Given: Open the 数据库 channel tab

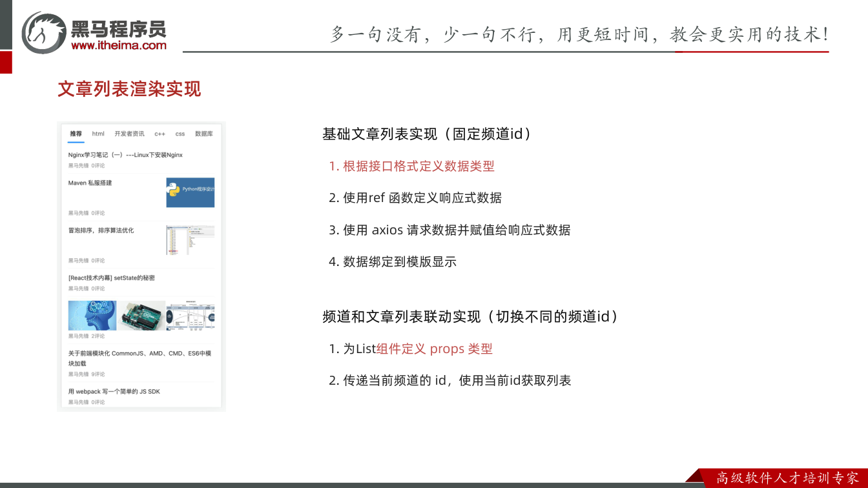Looking at the screenshot, I should pos(204,134).
